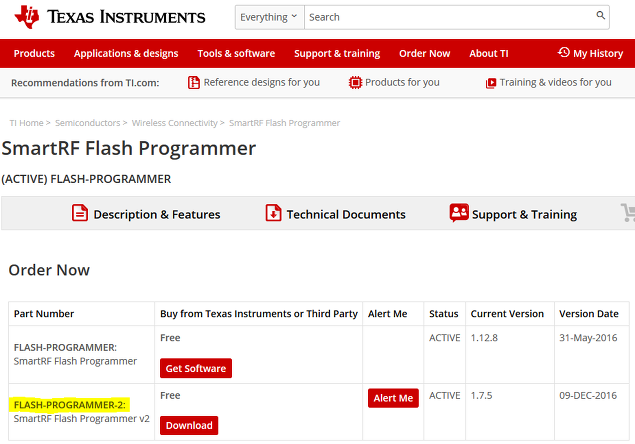This screenshot has width=635, height=444.
Task: Open the Applications & designs menu
Action: click(x=126, y=53)
